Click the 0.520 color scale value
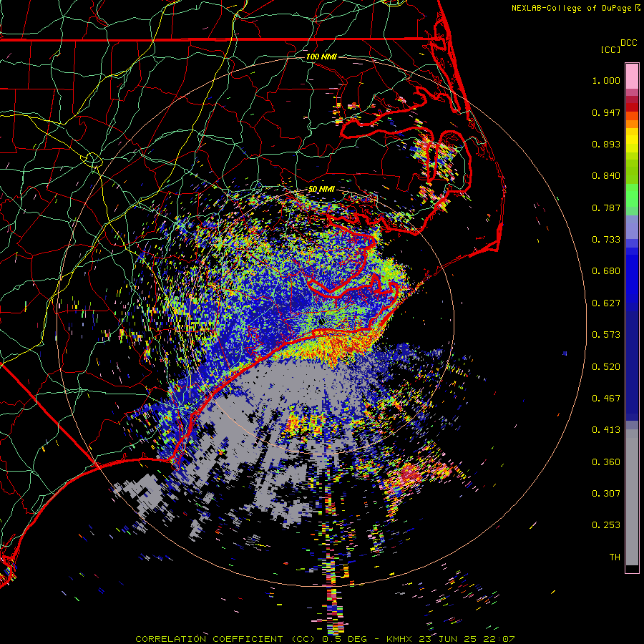 coord(606,367)
